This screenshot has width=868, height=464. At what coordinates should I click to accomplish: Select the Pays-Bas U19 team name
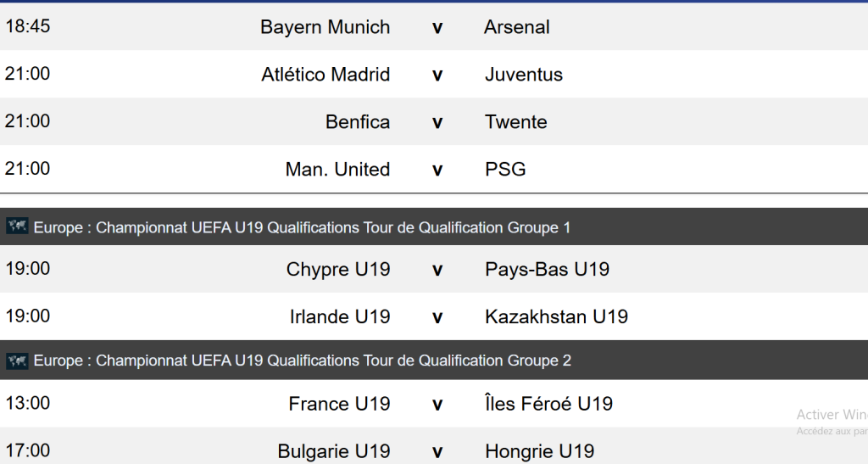[547, 270]
